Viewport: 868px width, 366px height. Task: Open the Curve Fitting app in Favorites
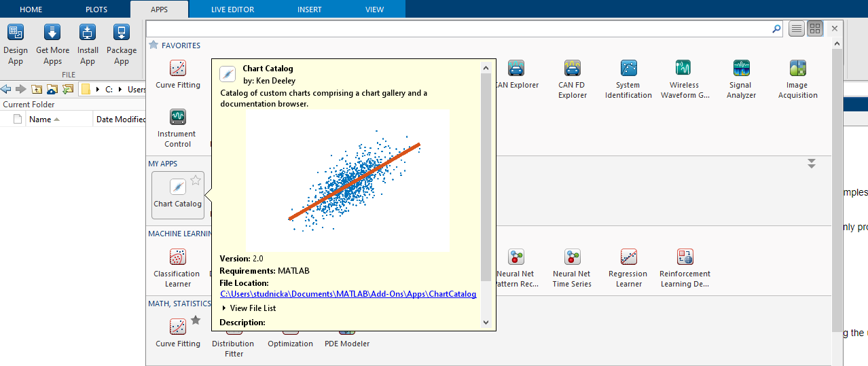click(178, 75)
